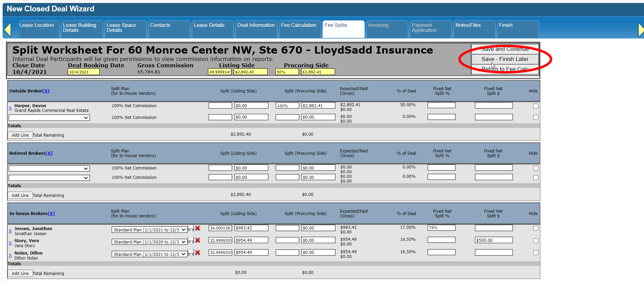Switch to the Fee Calculation tab

[x=299, y=25]
